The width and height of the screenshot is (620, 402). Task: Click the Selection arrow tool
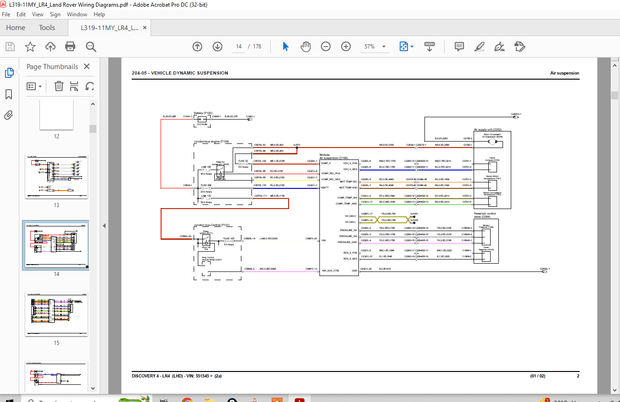(x=286, y=47)
